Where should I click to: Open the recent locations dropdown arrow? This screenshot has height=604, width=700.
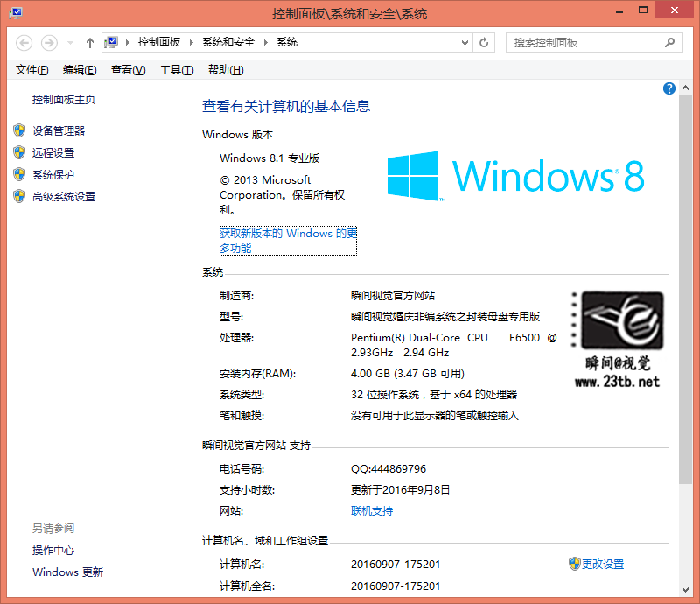click(x=70, y=43)
